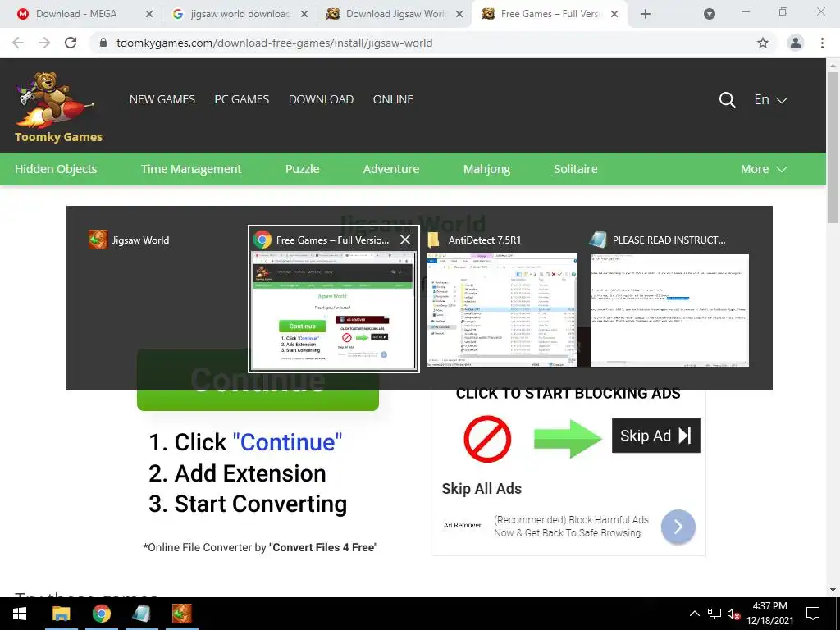Click the Jigsaw World taskbar icon
This screenshot has height=630, width=840.
[181, 614]
